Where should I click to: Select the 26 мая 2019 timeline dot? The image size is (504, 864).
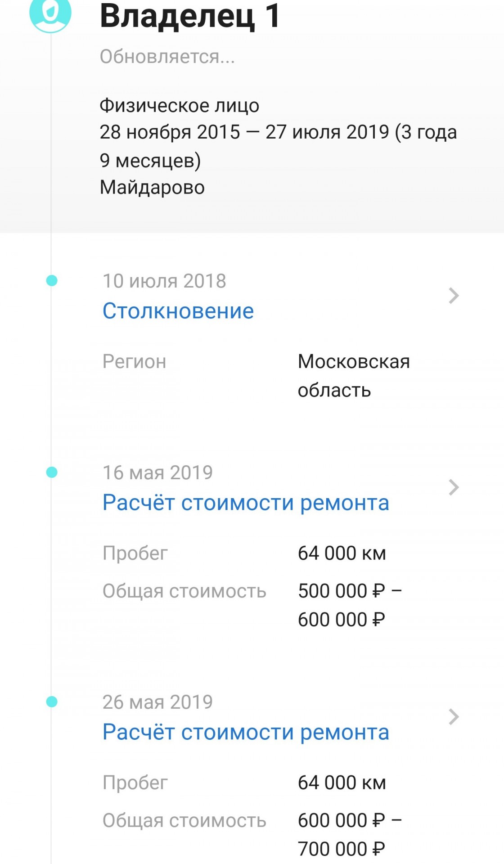(52, 702)
